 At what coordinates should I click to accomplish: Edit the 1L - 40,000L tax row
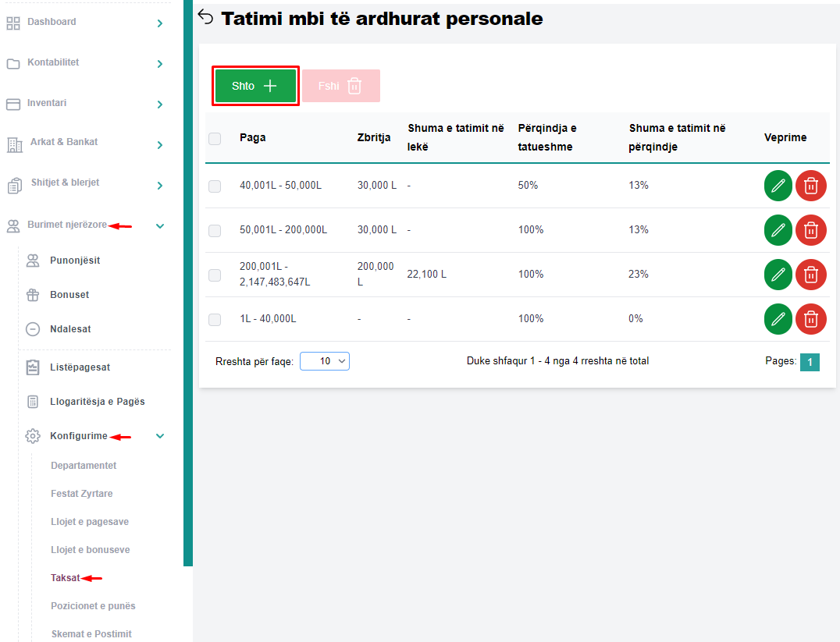tap(778, 319)
